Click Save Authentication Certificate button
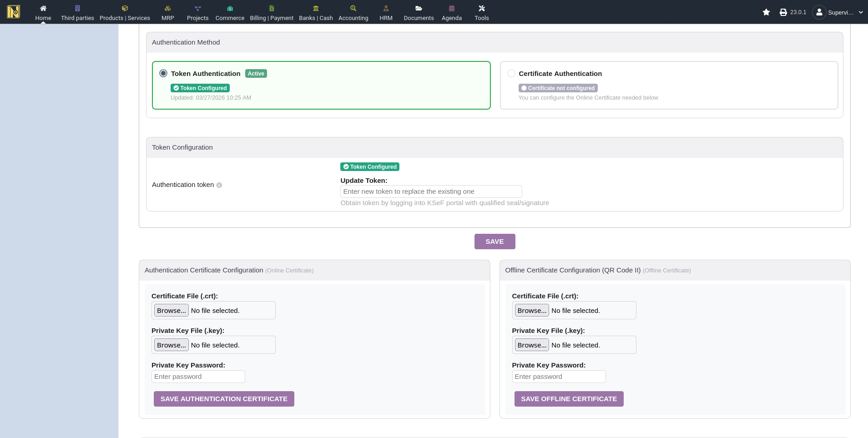Screen dimensions: 868x438 tap(224, 399)
